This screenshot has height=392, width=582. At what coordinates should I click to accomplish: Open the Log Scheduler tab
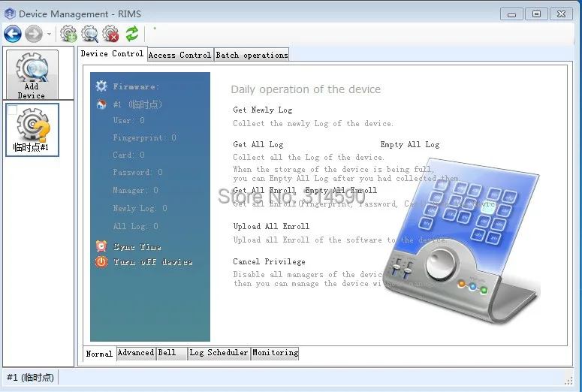click(219, 353)
